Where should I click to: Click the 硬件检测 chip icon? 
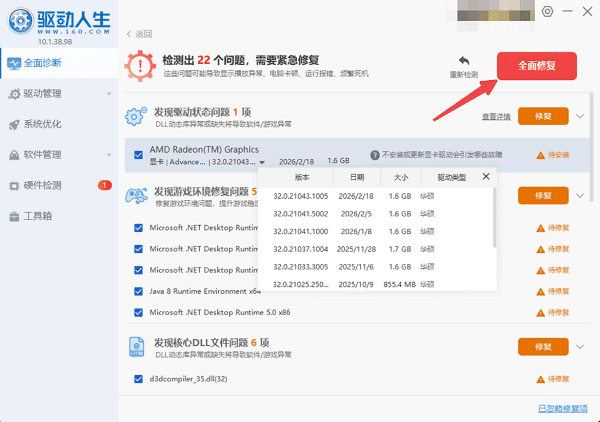tap(14, 186)
